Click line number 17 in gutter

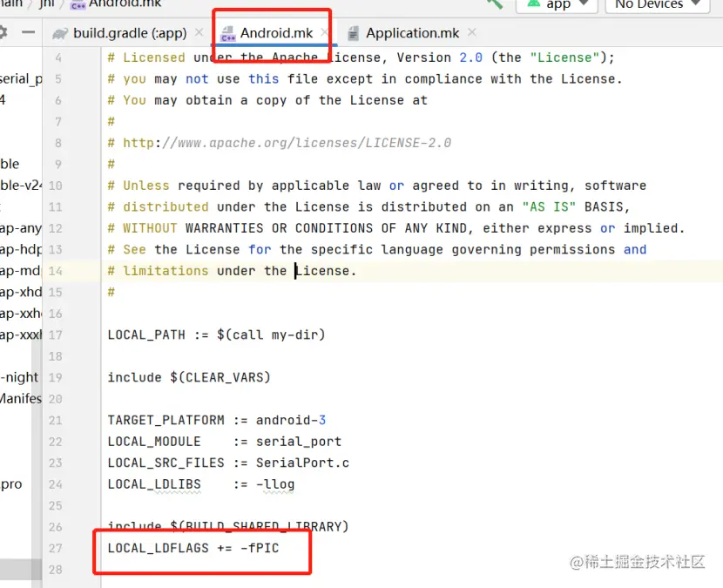[56, 335]
